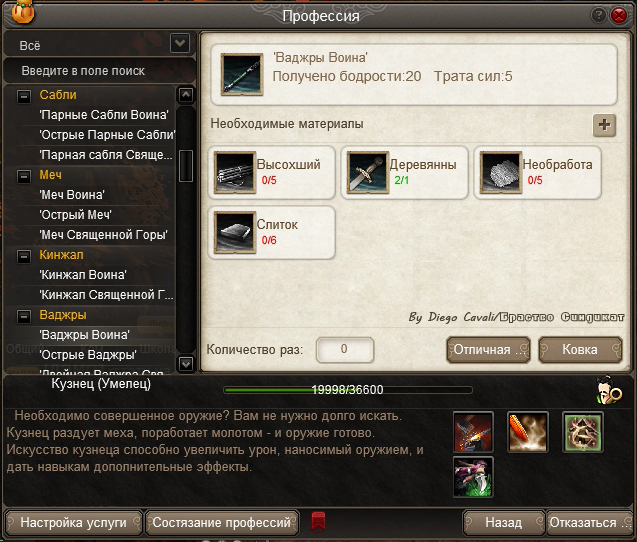
Task: Click the red bookmark ribbon icon
Action: pos(318,521)
